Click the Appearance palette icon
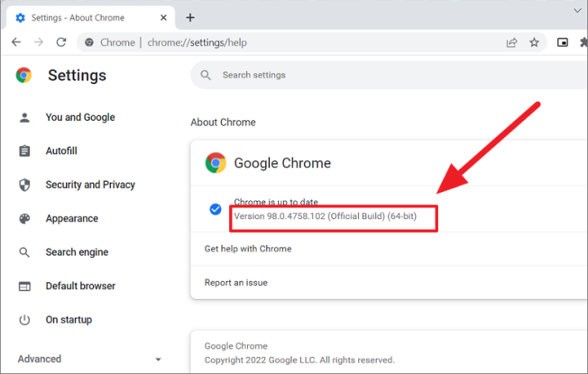The height and width of the screenshot is (374, 588). point(25,218)
